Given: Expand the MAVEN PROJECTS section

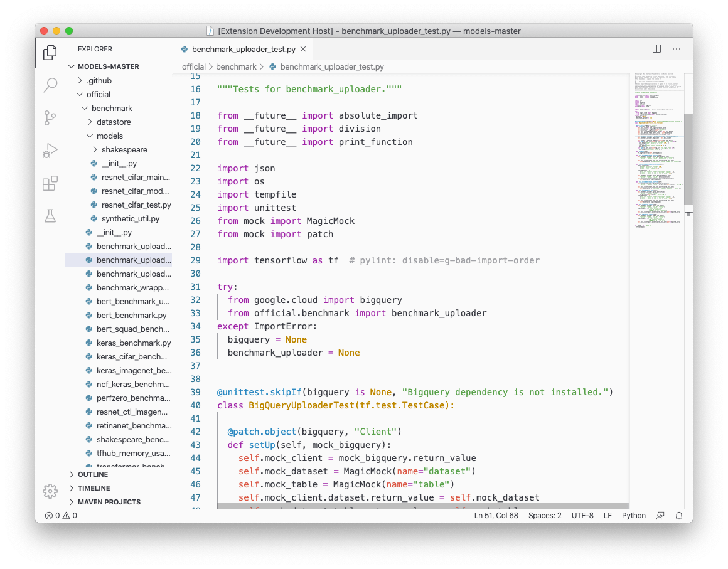Looking at the screenshot, I should click(x=119, y=502).
